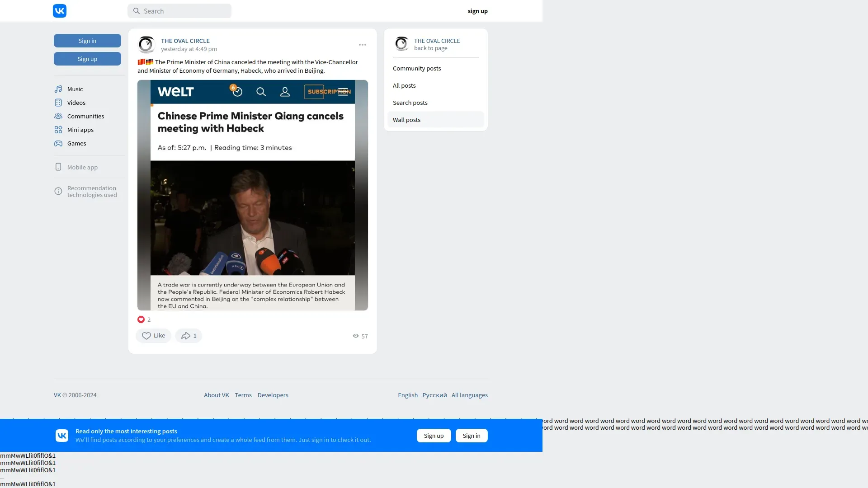Open Mini apps in sidebar
This screenshot has height=488, width=868.
point(80,130)
